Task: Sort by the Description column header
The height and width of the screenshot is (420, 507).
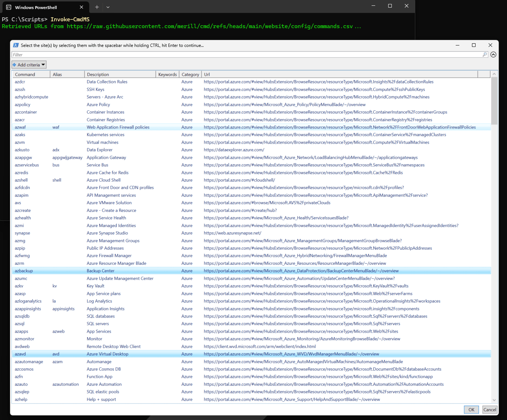Action: [120, 74]
